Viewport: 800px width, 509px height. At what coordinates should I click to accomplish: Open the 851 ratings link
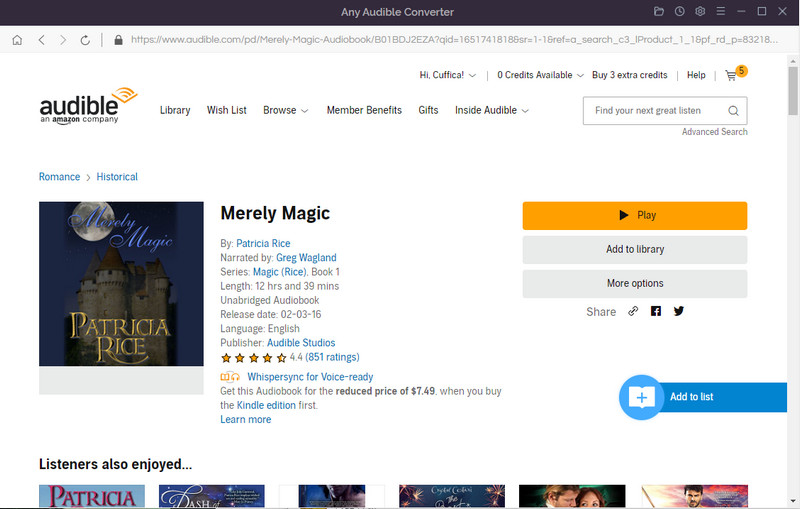pyautogui.click(x=332, y=357)
